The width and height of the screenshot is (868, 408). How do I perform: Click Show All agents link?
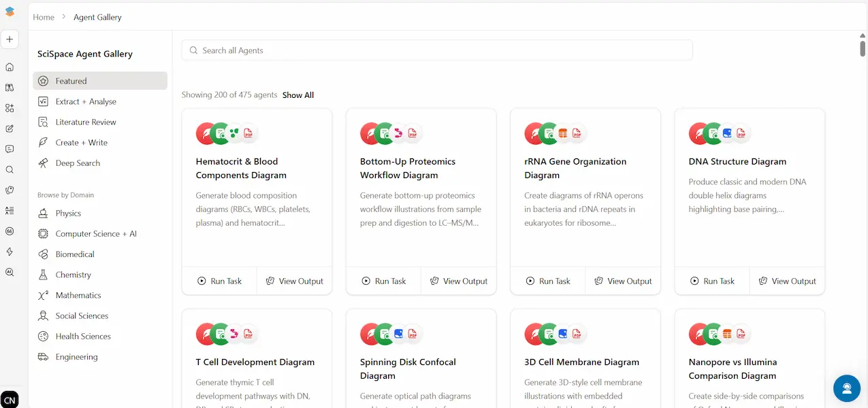[298, 95]
